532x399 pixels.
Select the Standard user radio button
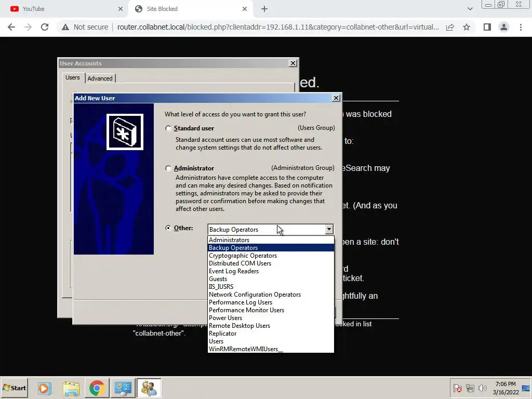[x=168, y=128]
